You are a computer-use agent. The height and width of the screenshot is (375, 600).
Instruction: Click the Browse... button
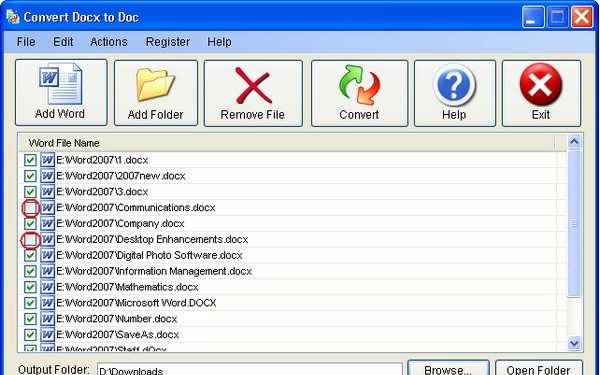pos(448,368)
